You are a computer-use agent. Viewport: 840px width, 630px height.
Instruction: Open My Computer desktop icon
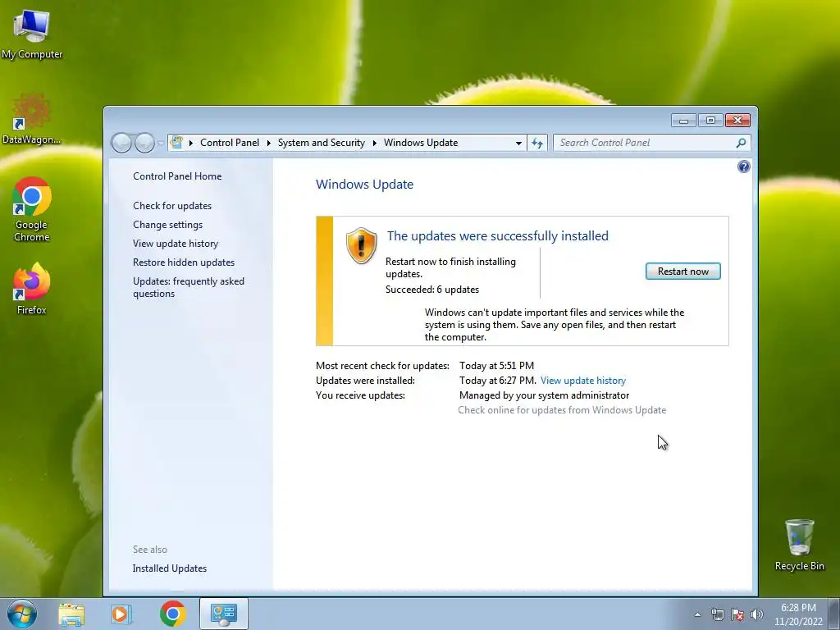32,34
